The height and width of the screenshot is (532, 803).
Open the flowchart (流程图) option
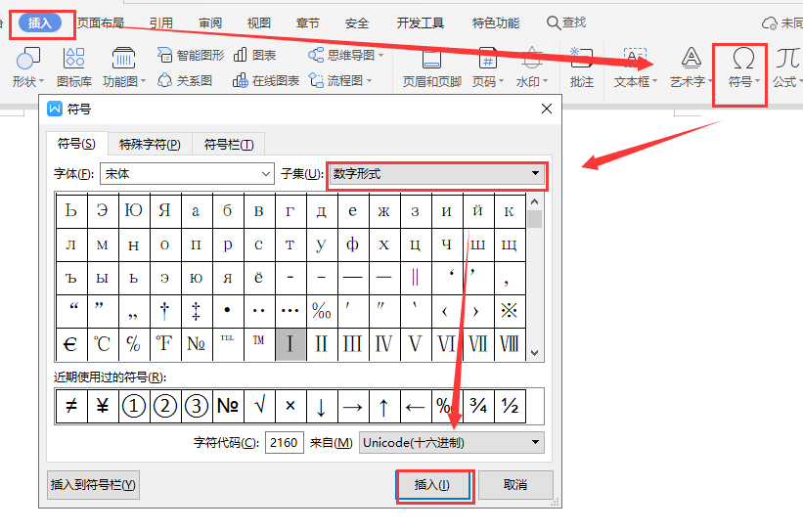[340, 80]
